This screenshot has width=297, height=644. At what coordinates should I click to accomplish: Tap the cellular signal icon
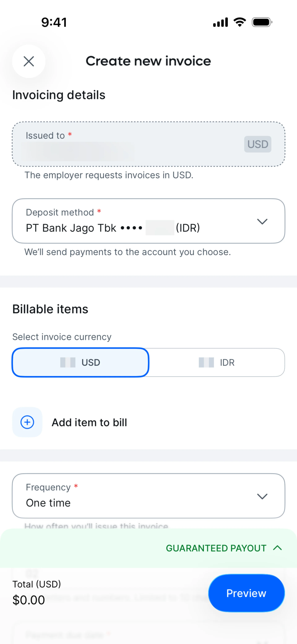point(220,22)
